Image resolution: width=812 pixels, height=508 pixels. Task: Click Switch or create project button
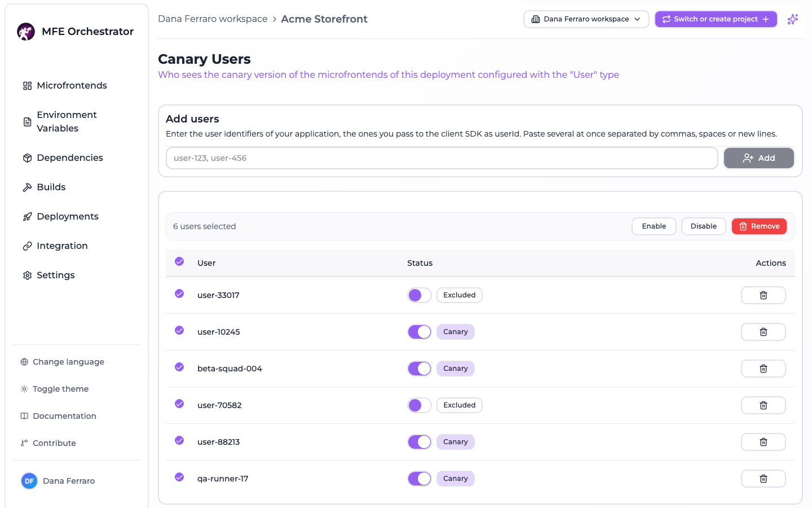click(x=716, y=19)
